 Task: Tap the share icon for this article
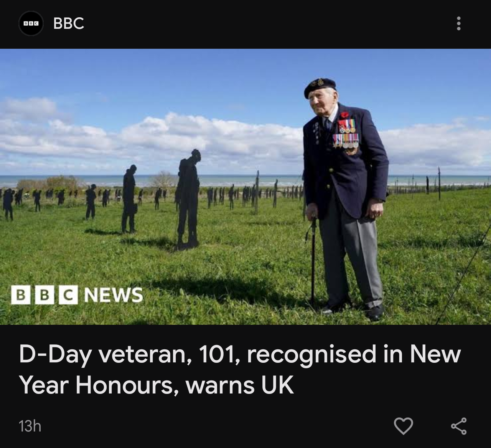459,426
